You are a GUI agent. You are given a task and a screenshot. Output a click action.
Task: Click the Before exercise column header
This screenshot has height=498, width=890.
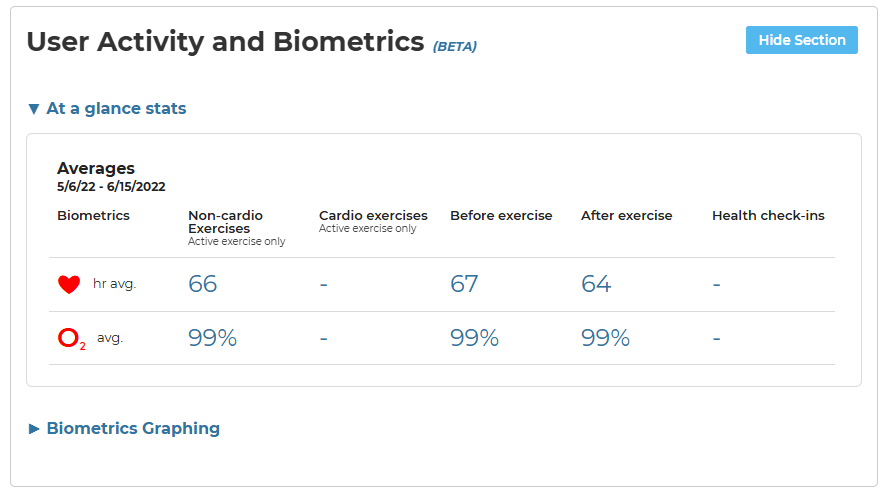pyautogui.click(x=501, y=215)
